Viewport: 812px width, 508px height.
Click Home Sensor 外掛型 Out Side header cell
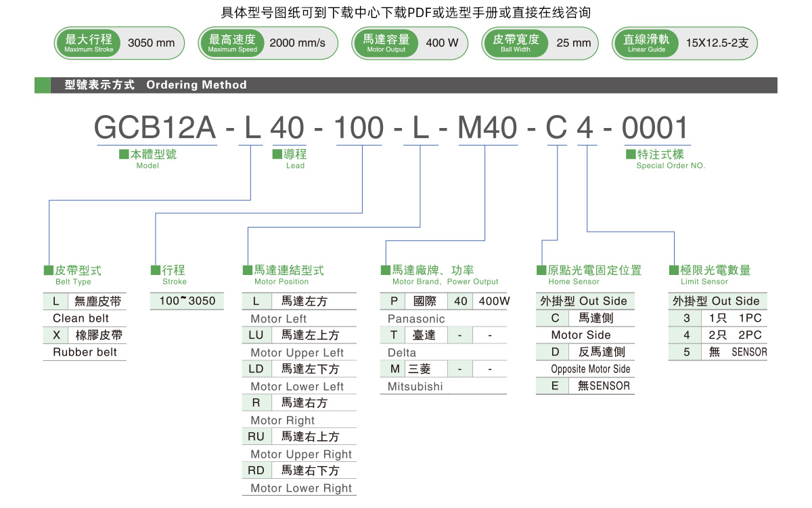pos(585,301)
